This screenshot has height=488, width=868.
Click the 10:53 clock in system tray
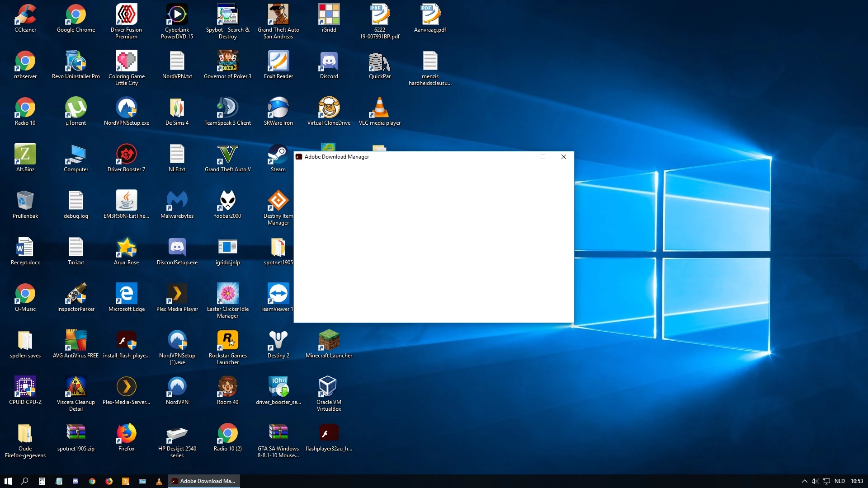pyautogui.click(x=857, y=481)
